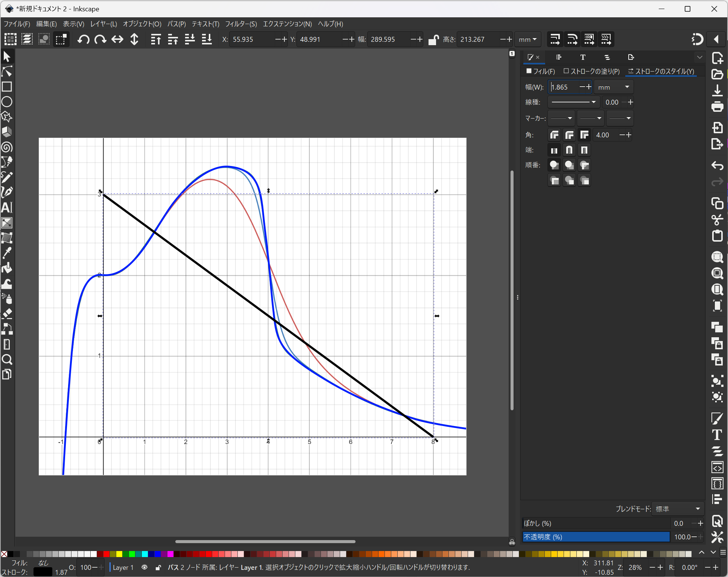The width and height of the screenshot is (728, 577).
Task: Click the Undo icon on the right dock
Action: pos(717,166)
